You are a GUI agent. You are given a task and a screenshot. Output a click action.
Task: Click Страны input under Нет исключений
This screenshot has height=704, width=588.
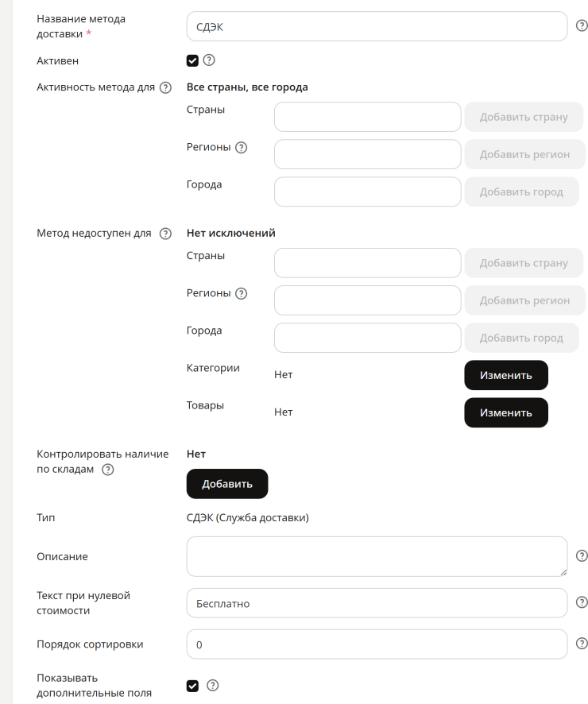(x=368, y=263)
